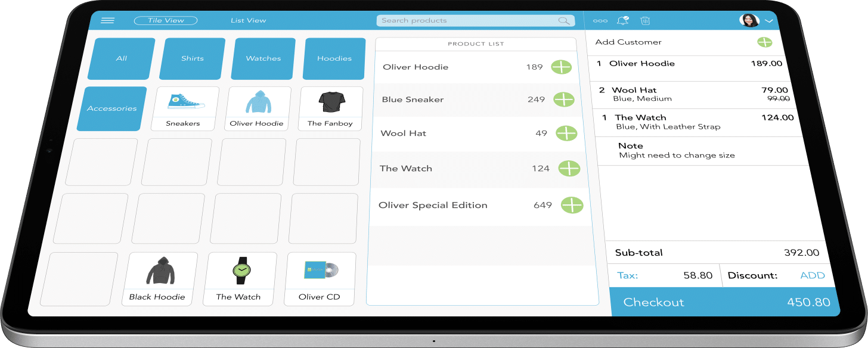This screenshot has height=348, width=868.
Task: Expand the user profile dropdown arrow
Action: pyautogui.click(x=769, y=21)
